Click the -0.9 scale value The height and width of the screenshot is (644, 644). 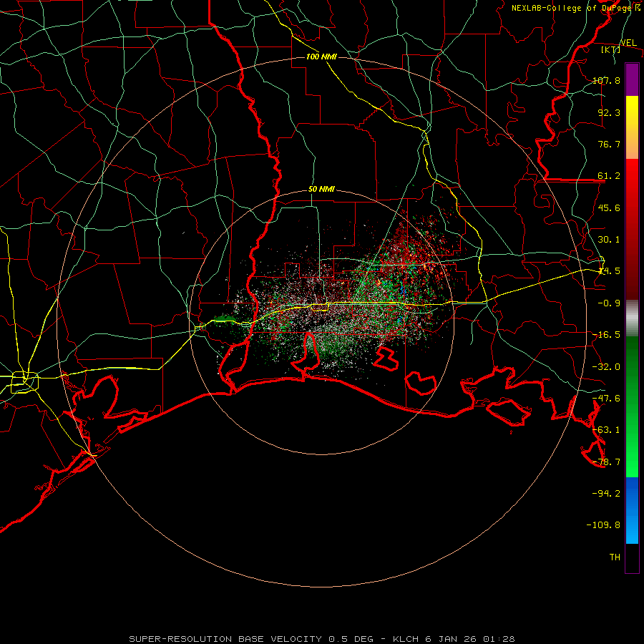pyautogui.click(x=609, y=303)
